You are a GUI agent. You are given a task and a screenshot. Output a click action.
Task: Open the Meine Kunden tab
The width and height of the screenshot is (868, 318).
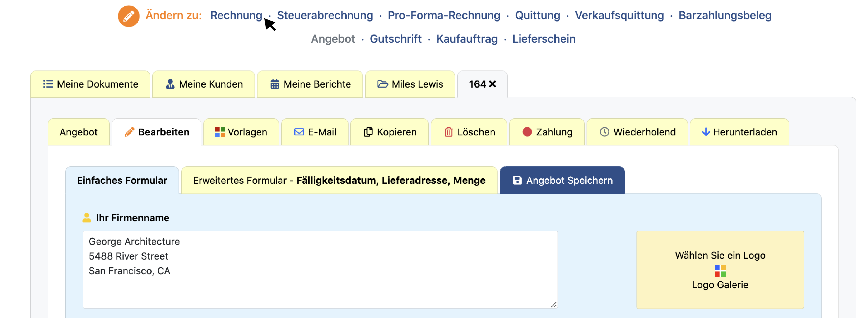pyautogui.click(x=203, y=84)
